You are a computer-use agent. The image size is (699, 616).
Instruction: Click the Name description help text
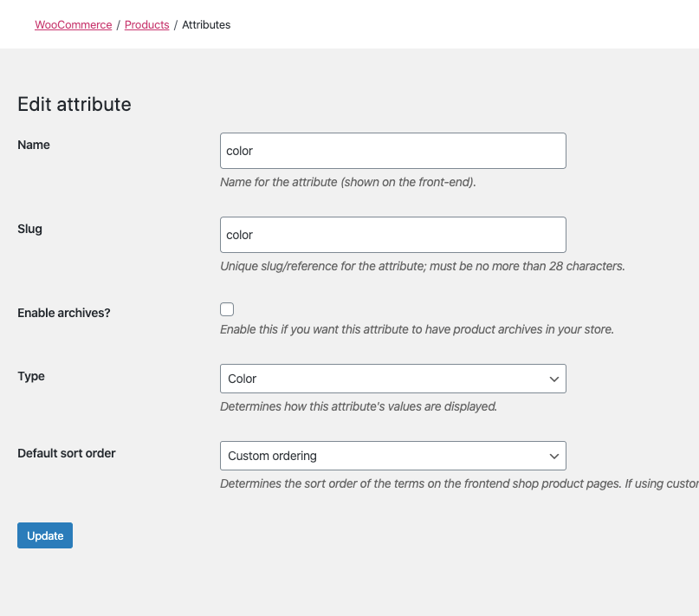coord(348,183)
